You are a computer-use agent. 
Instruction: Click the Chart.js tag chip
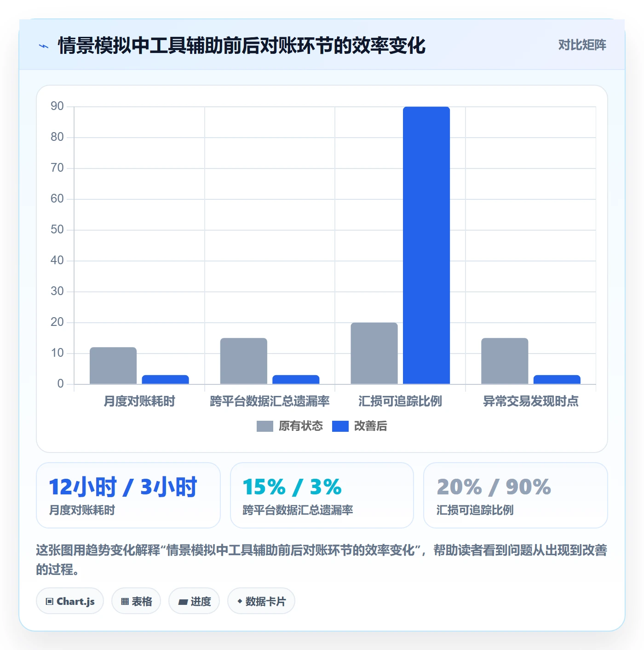point(70,601)
